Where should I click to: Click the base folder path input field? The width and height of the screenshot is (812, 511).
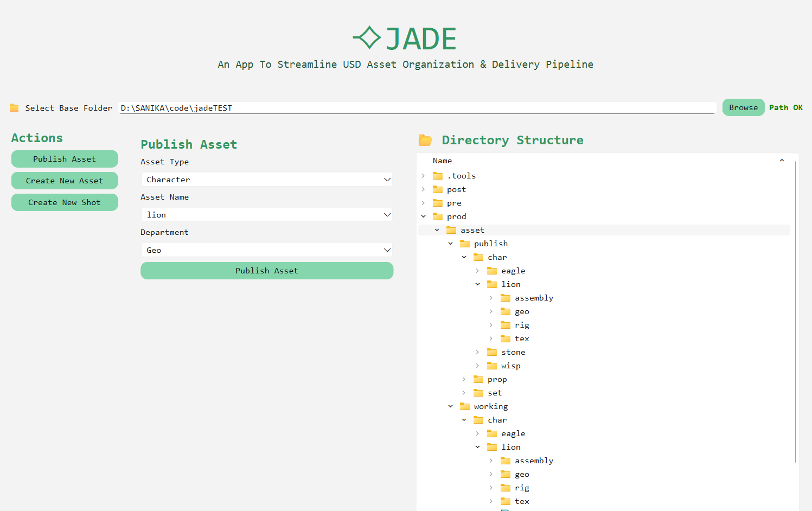[x=417, y=108]
